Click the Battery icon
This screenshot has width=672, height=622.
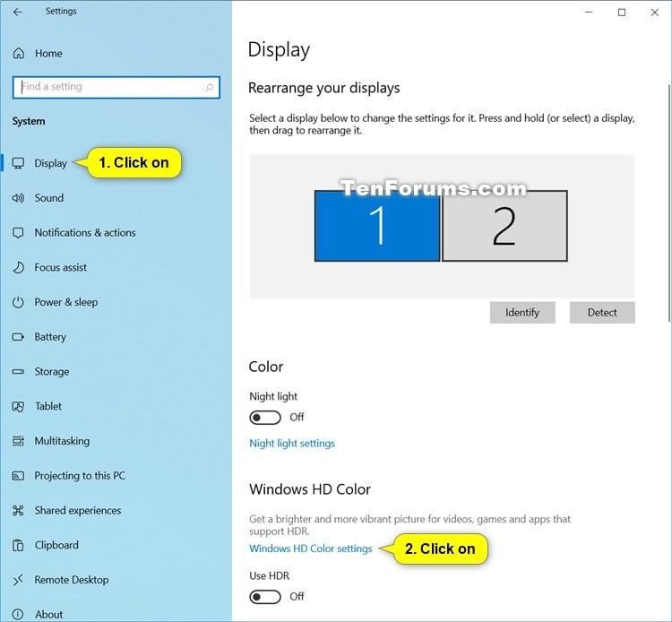tap(18, 337)
